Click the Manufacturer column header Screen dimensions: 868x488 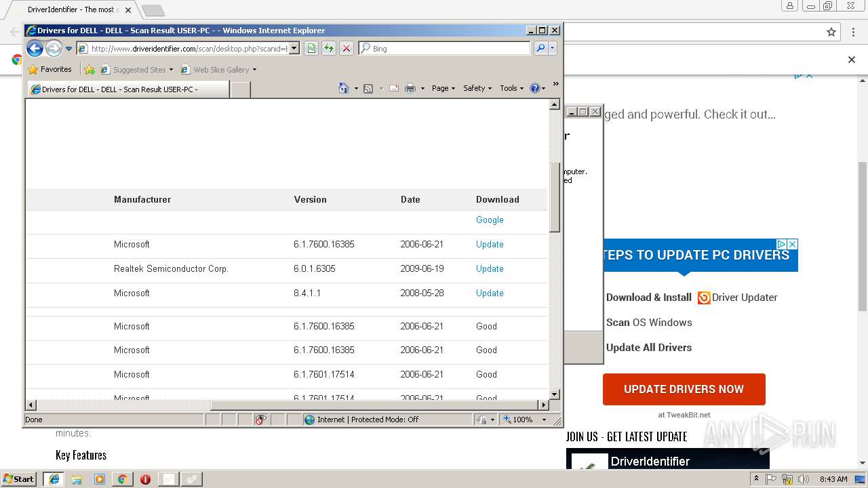tap(142, 199)
